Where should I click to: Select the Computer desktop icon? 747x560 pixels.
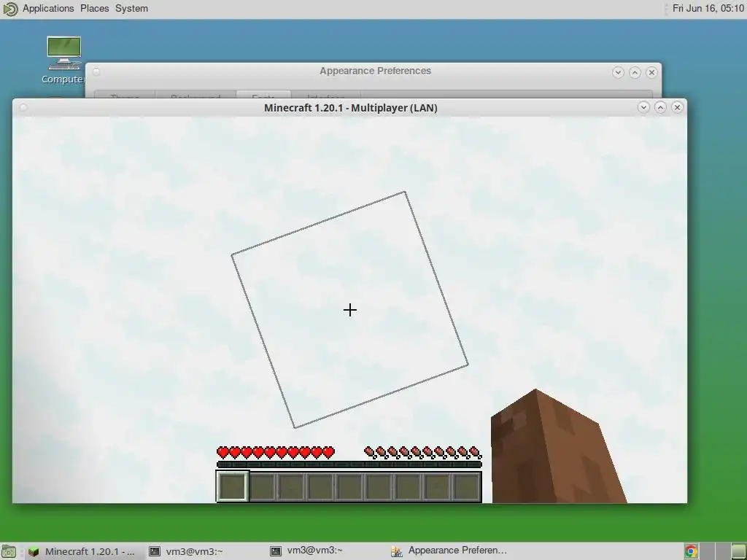coord(64,60)
